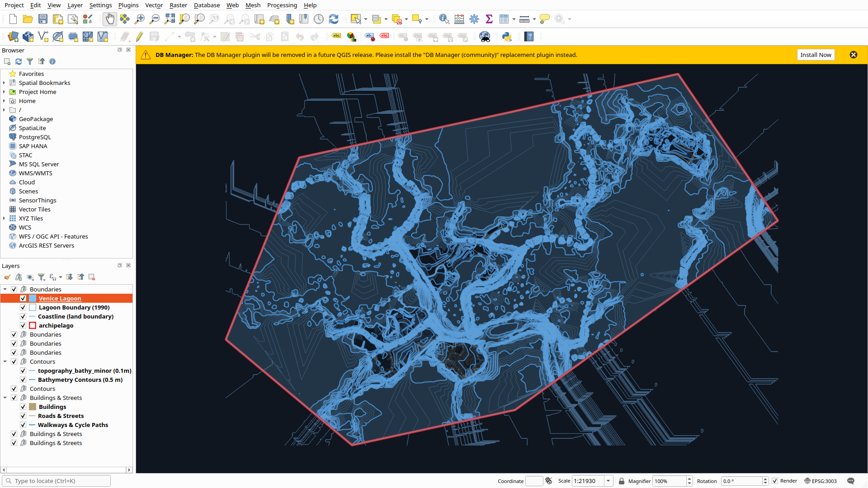Open the Processing Toolbox gear icon

[x=474, y=19]
